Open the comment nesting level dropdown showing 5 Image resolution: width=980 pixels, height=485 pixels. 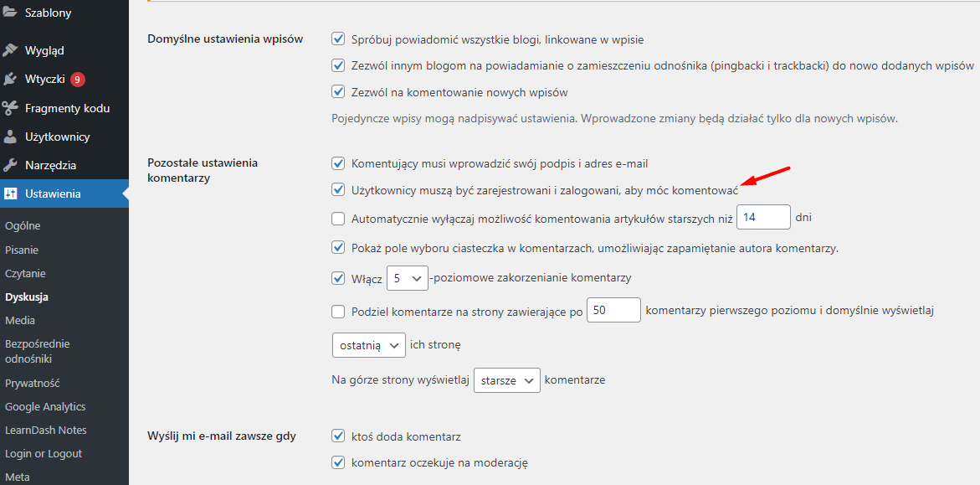click(x=407, y=278)
